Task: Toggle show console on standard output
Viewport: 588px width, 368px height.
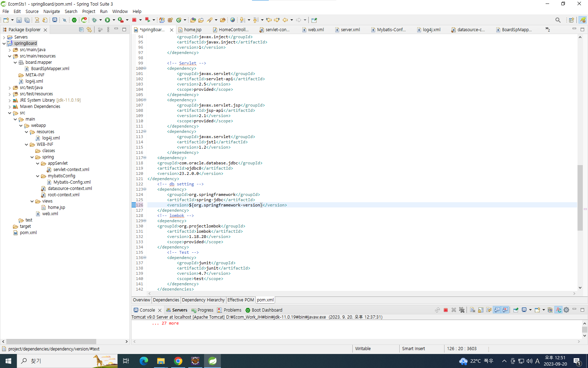Action: (497, 310)
